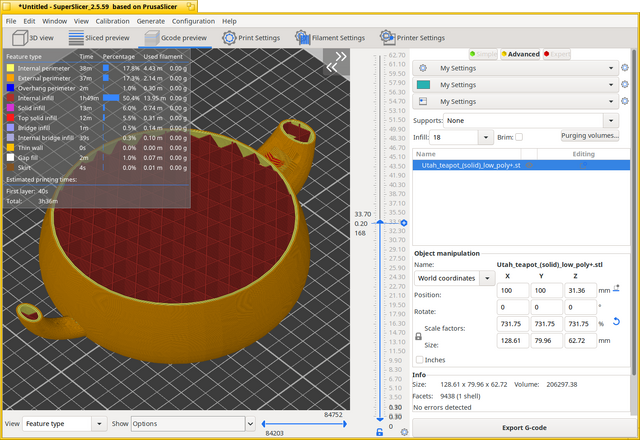Click the Size Z input field

coord(581,340)
